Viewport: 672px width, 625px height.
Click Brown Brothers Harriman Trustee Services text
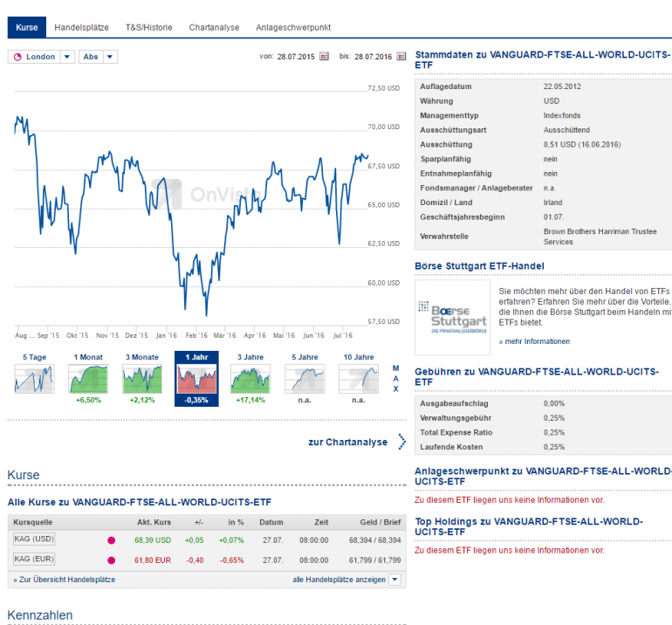click(600, 237)
